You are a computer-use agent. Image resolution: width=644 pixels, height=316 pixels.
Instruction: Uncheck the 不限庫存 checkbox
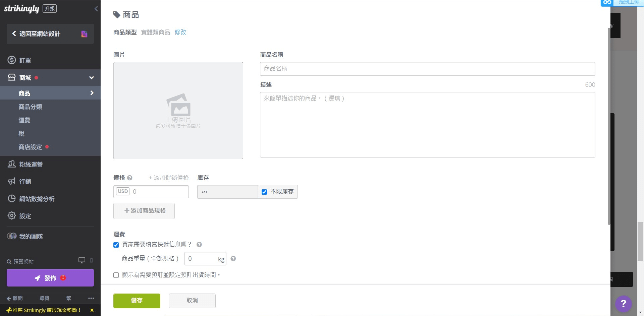264,192
